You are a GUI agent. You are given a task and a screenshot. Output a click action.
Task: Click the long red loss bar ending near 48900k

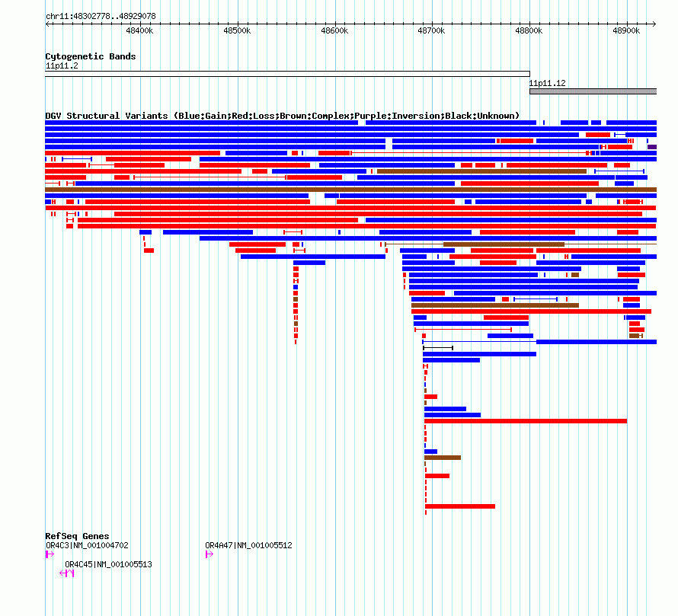tap(526, 421)
